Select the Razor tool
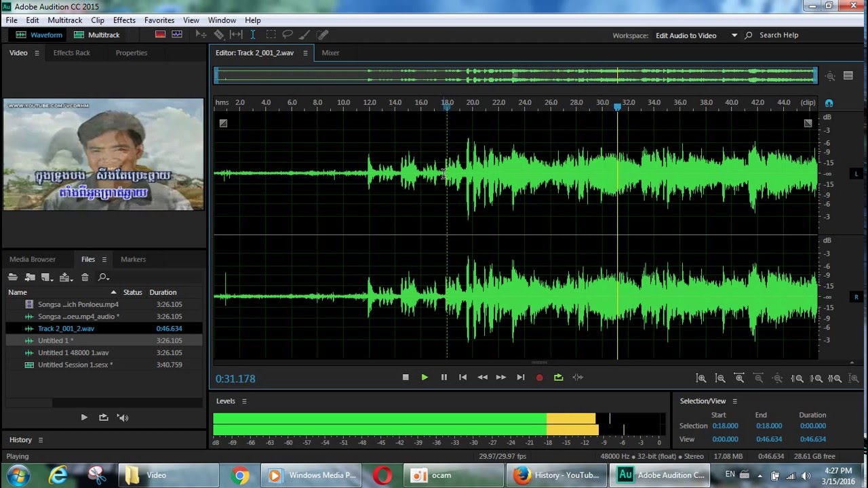 218,35
